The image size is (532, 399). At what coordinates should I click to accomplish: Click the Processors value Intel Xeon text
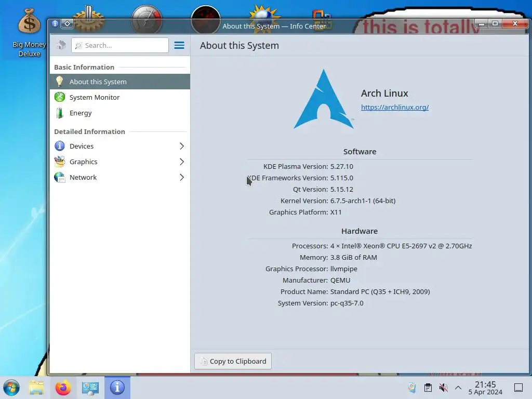pyautogui.click(x=401, y=246)
